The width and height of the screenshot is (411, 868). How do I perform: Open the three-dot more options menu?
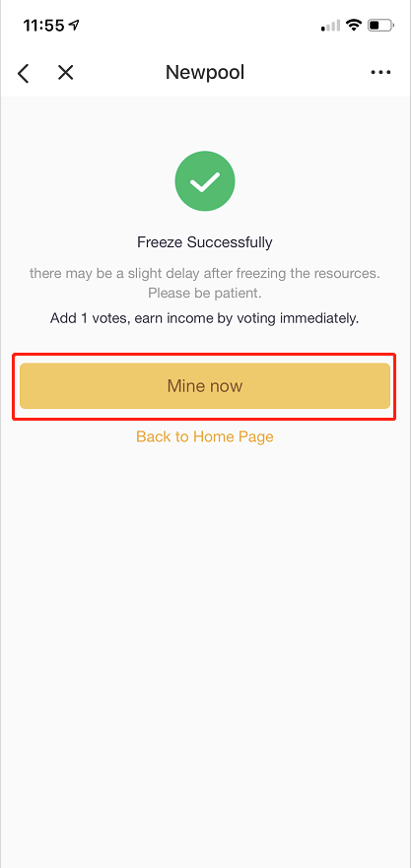coord(380,73)
